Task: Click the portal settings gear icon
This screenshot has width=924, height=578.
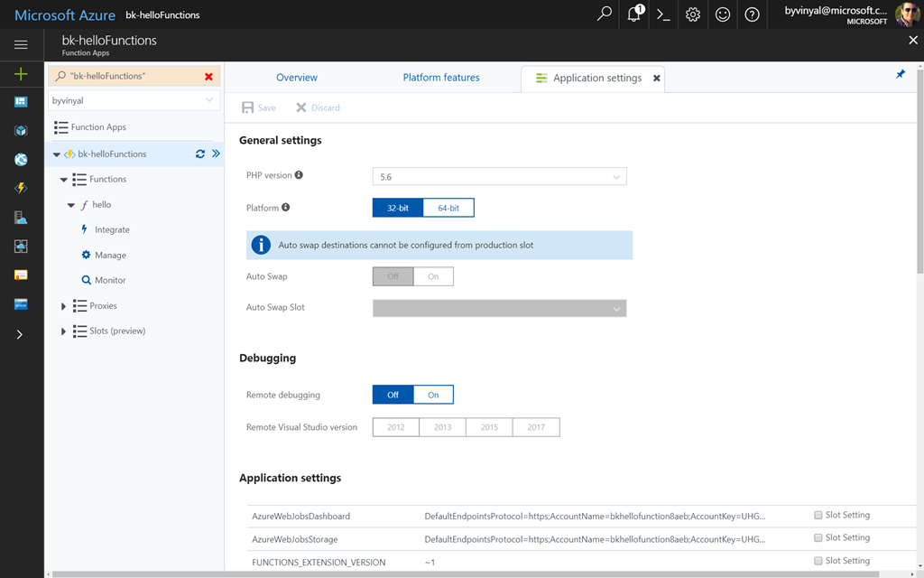Action: 693,14
